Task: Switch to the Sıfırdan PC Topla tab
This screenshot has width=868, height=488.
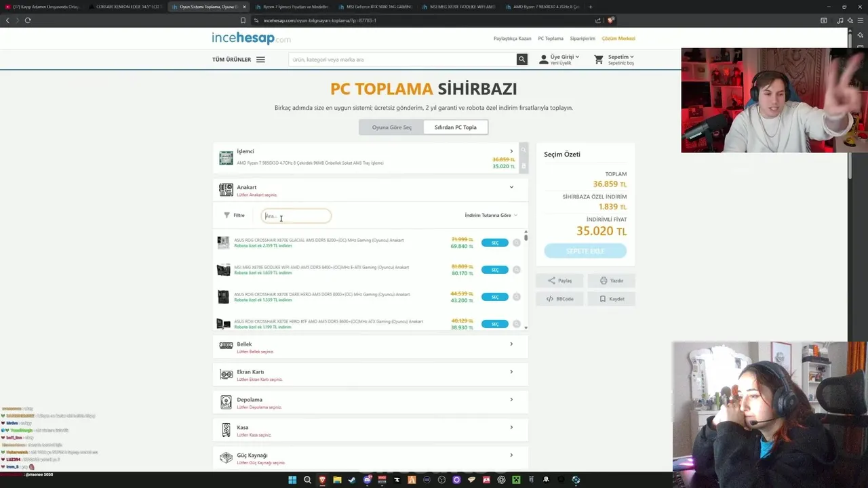Action: point(456,127)
